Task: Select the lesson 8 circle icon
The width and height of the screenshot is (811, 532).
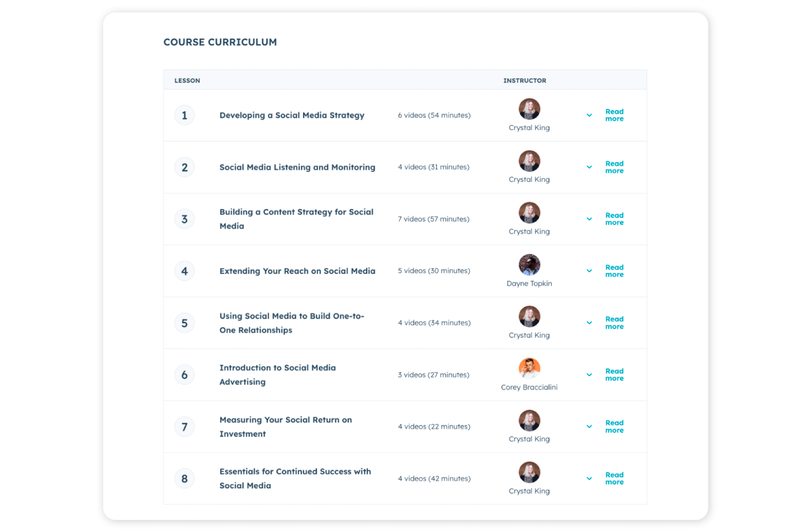Action: pos(185,478)
